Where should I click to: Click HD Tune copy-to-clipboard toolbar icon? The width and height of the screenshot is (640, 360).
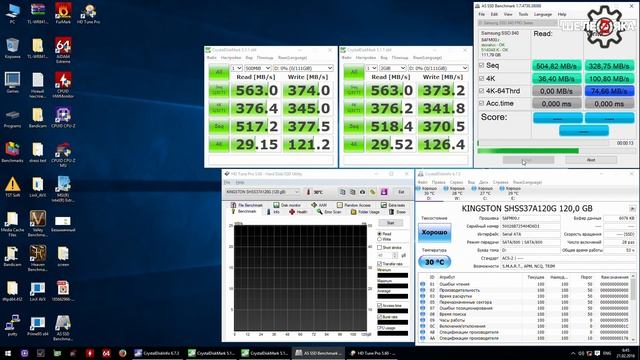point(342,192)
